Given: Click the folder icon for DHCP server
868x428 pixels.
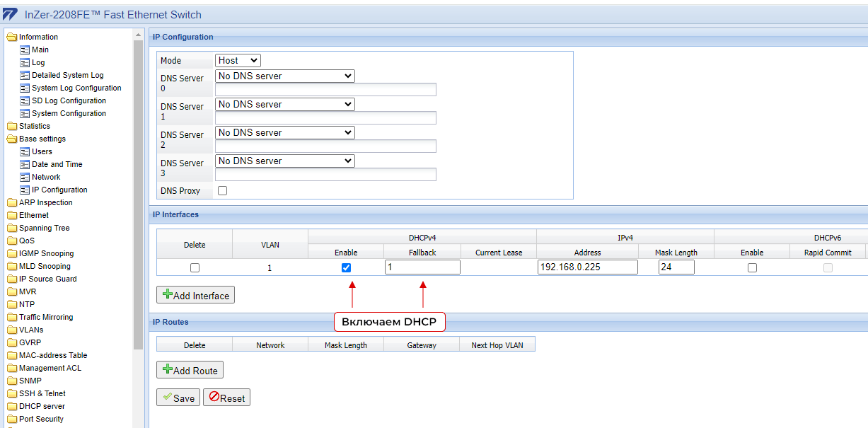Looking at the screenshot, I should [11, 407].
